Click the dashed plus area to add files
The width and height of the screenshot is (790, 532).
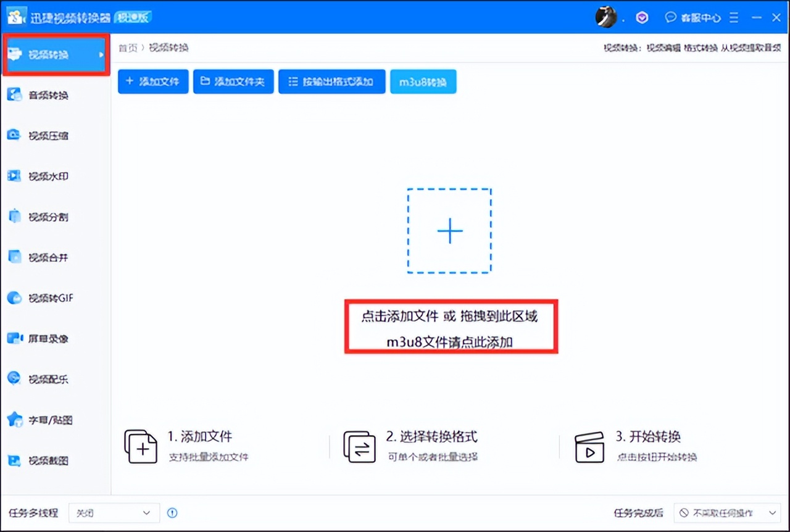pyautogui.click(x=449, y=231)
